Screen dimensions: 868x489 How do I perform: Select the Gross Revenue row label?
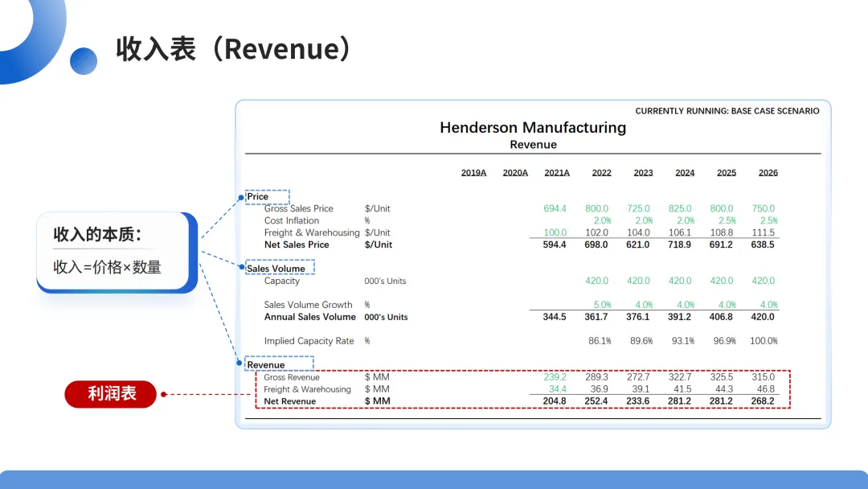291,377
